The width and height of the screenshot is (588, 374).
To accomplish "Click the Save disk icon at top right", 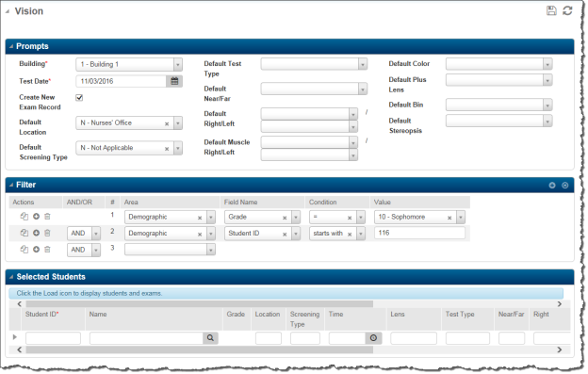I will [x=551, y=11].
